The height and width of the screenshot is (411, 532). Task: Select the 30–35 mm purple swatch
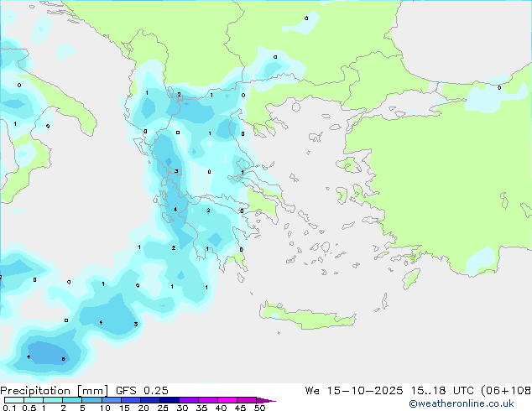click(189, 400)
